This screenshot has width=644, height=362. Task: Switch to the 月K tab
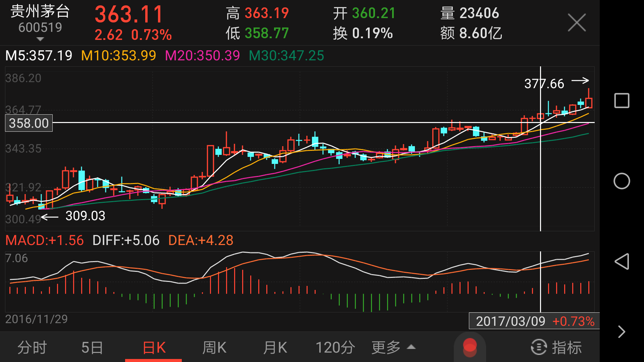tap(275, 348)
